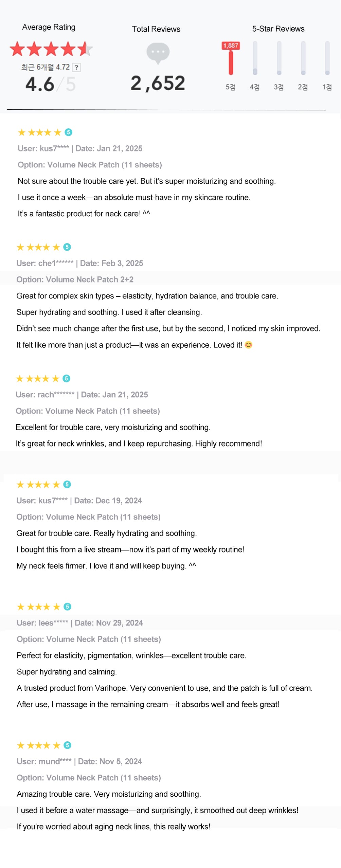The image size is (341, 868).
Task: Click the gray speech bubble reviews icon
Action: [158, 53]
